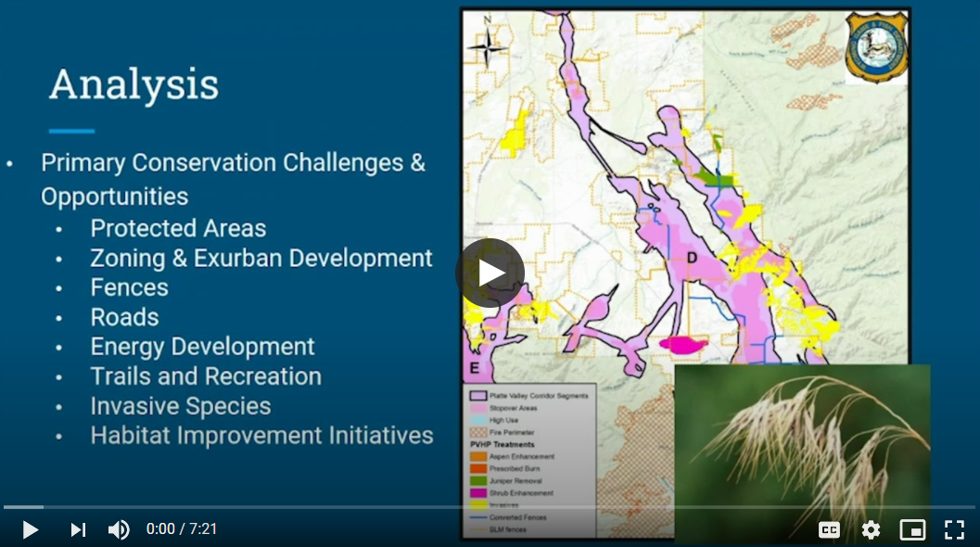This screenshot has height=547, width=980.
Task: Toggle closed captions (CC)
Action: [829, 529]
